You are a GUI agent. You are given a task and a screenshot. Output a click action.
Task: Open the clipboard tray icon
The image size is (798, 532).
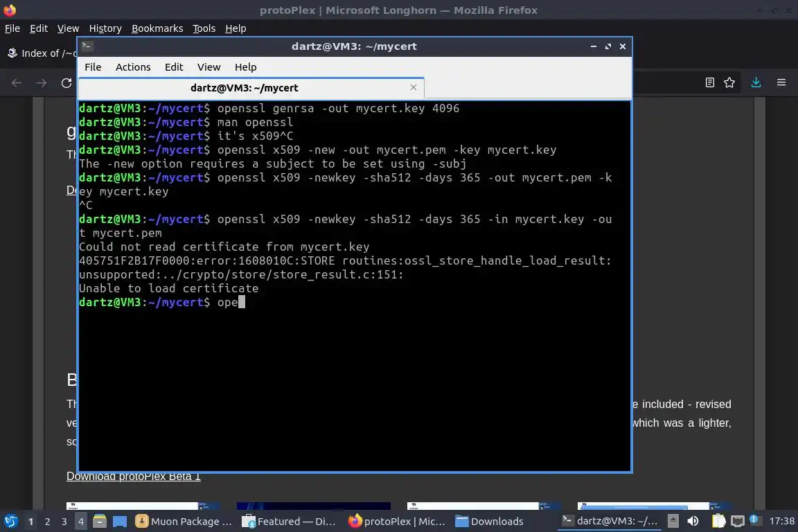[718, 521]
